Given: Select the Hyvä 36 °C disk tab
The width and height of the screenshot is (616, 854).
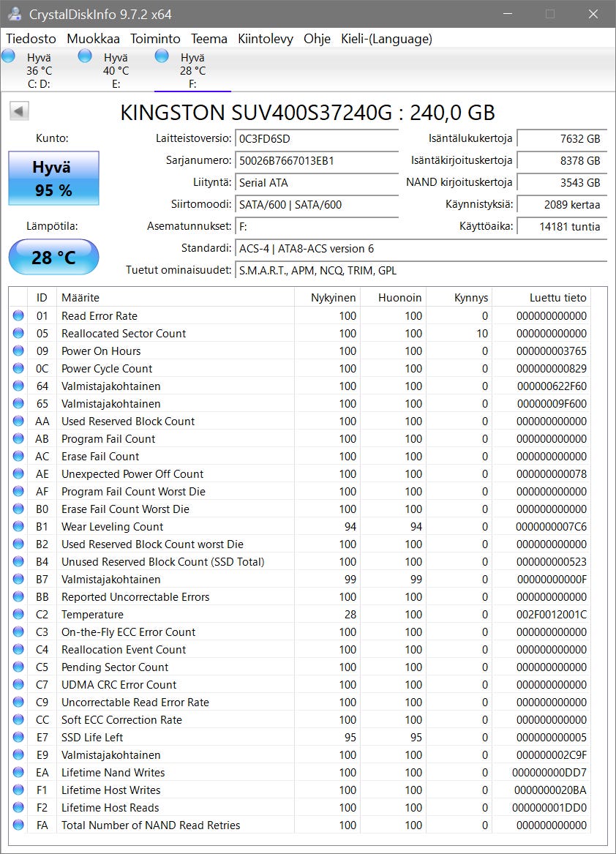Looking at the screenshot, I should [x=40, y=70].
